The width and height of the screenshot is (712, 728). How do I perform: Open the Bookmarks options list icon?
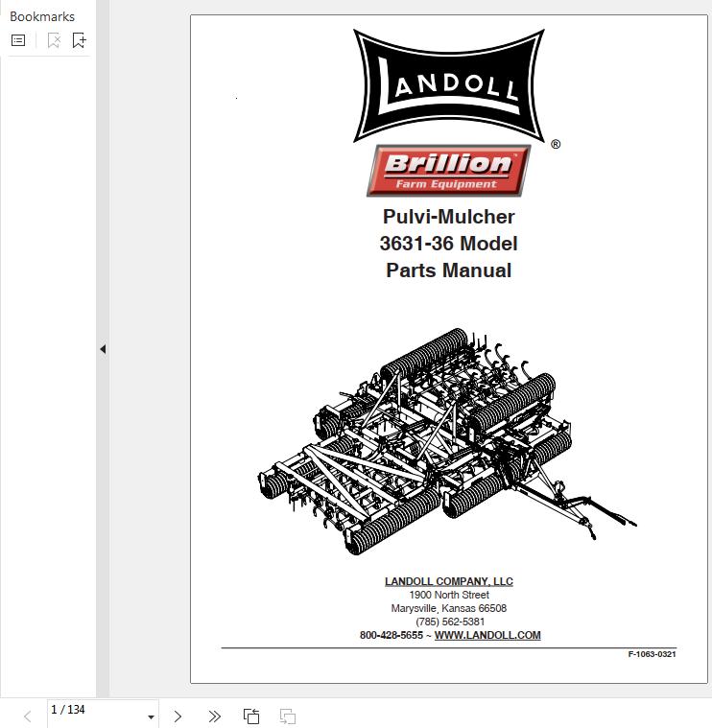point(18,40)
